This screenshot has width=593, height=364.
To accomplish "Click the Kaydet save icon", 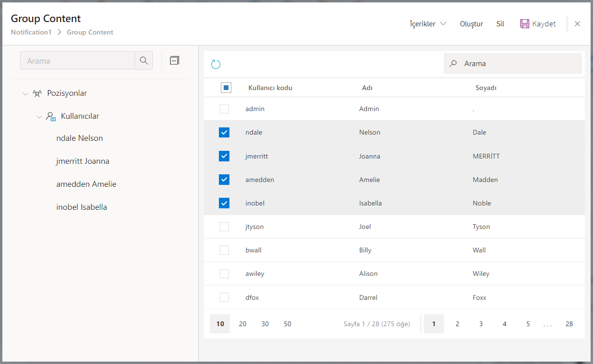I will [525, 24].
